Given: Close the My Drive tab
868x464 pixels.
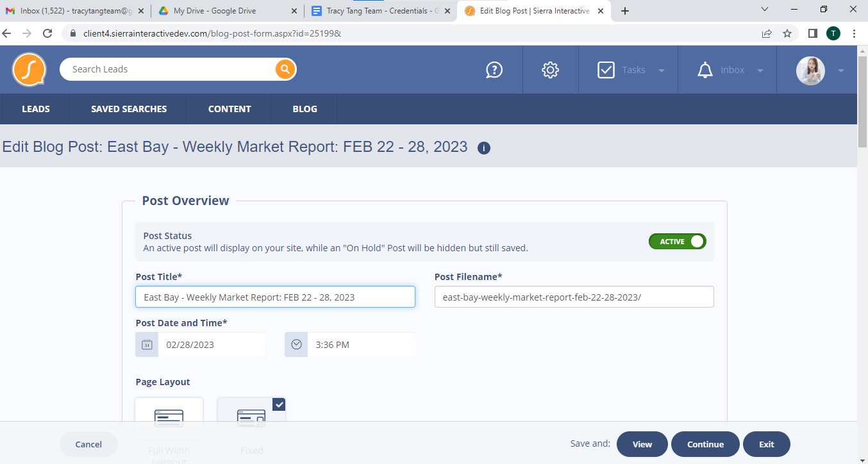Looking at the screenshot, I should (294, 11).
